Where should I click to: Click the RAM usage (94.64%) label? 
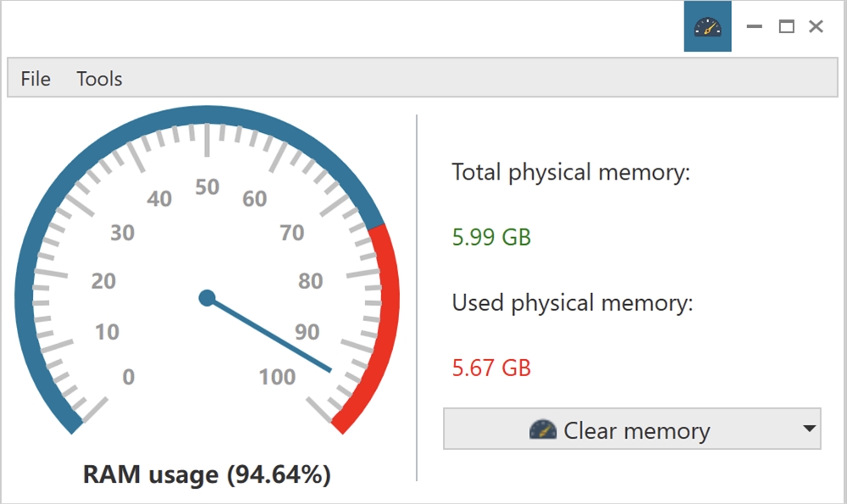[x=208, y=475]
